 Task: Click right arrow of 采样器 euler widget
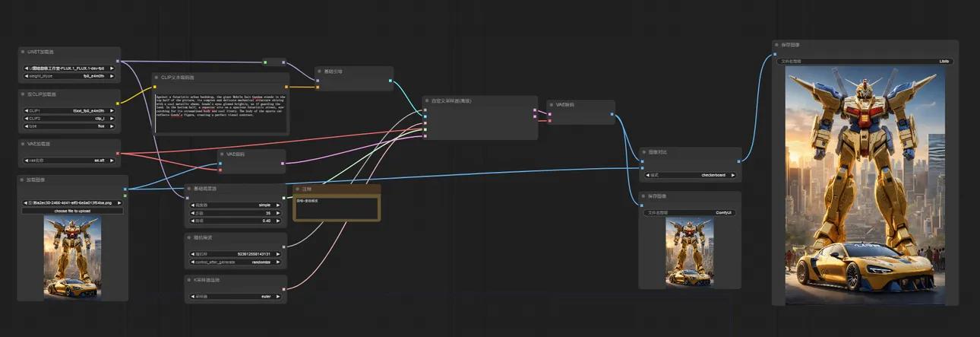(x=279, y=297)
